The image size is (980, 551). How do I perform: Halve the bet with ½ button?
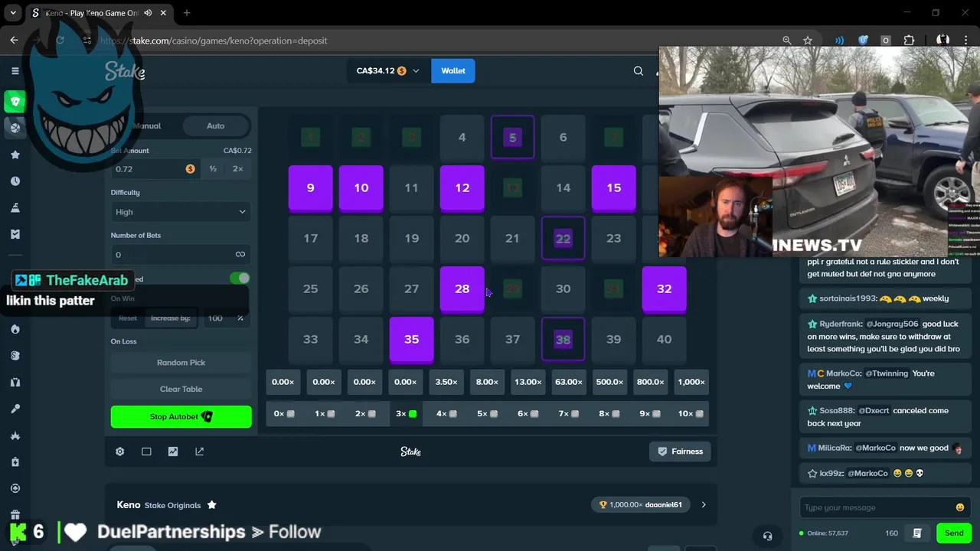coord(213,169)
